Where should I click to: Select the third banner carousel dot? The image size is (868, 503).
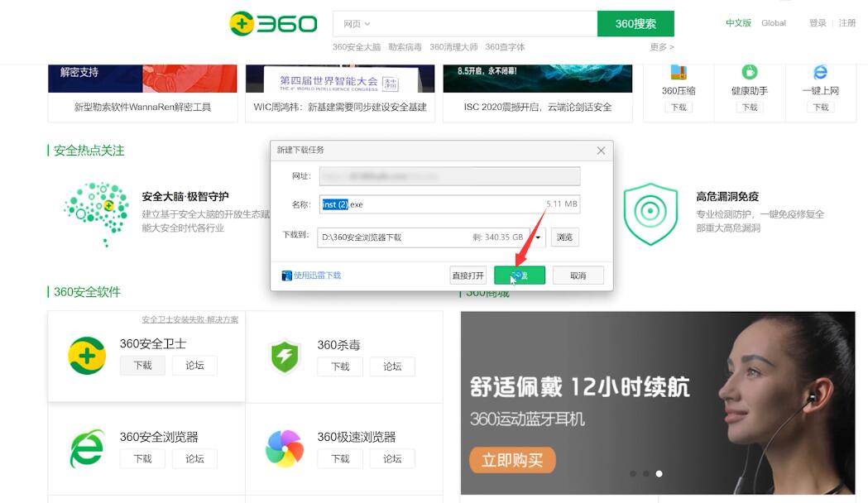[x=659, y=474]
